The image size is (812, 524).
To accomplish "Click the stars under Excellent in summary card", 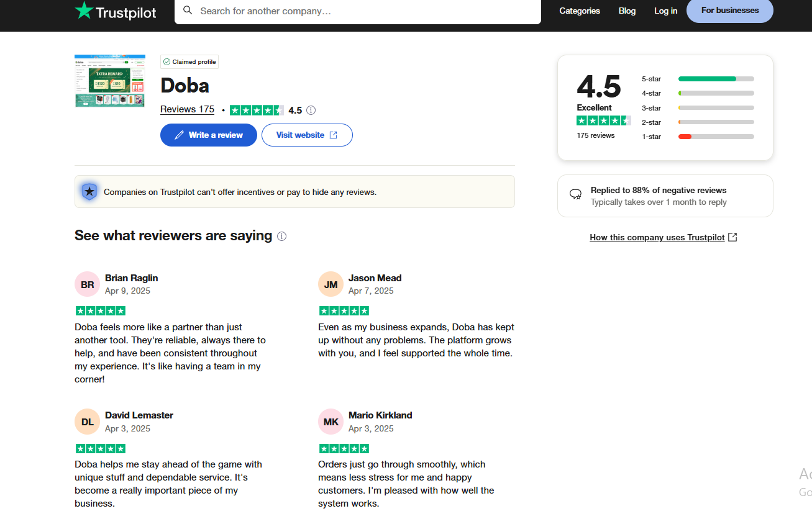I will (x=603, y=120).
